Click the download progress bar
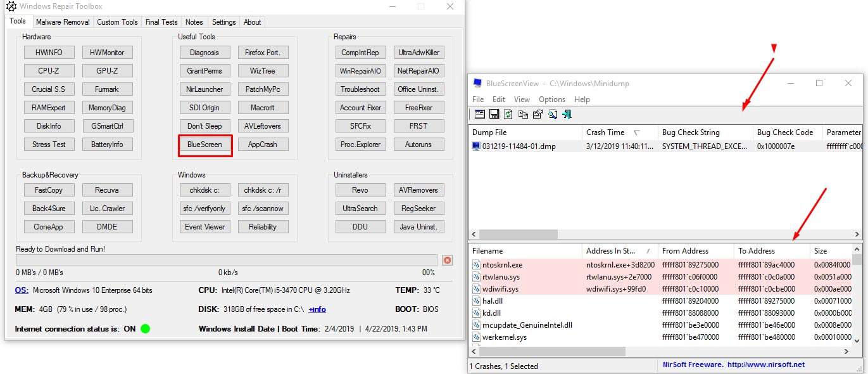 pyautogui.click(x=227, y=261)
